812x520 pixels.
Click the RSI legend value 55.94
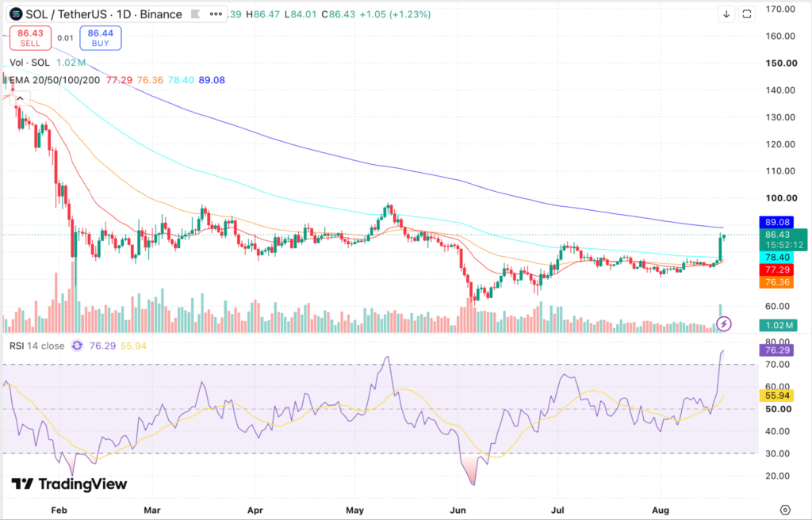(x=133, y=346)
